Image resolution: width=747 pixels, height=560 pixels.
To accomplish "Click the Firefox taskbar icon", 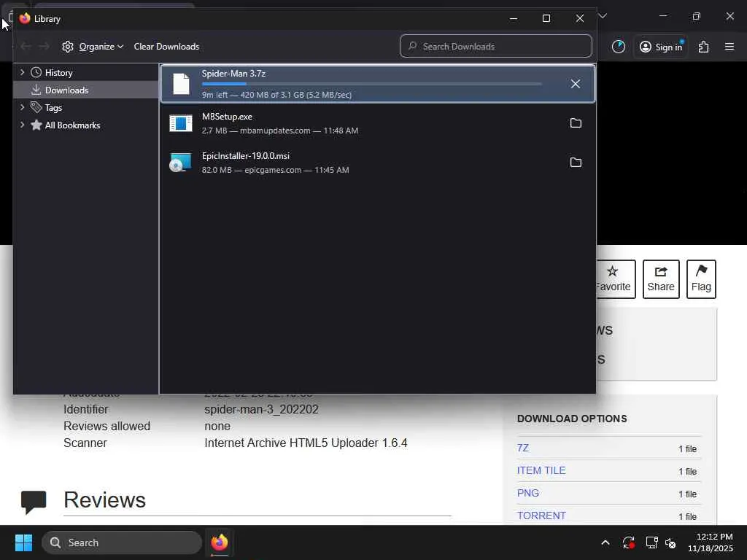I will [219, 542].
